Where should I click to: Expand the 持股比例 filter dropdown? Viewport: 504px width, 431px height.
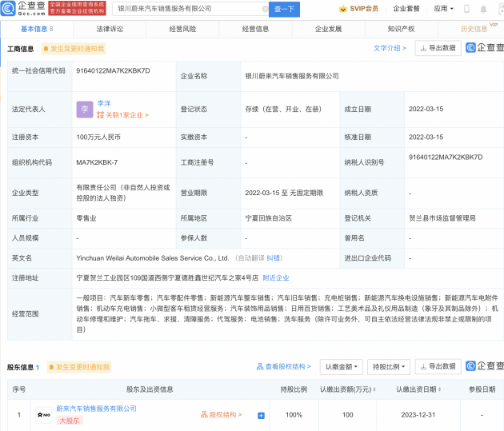tap(389, 367)
